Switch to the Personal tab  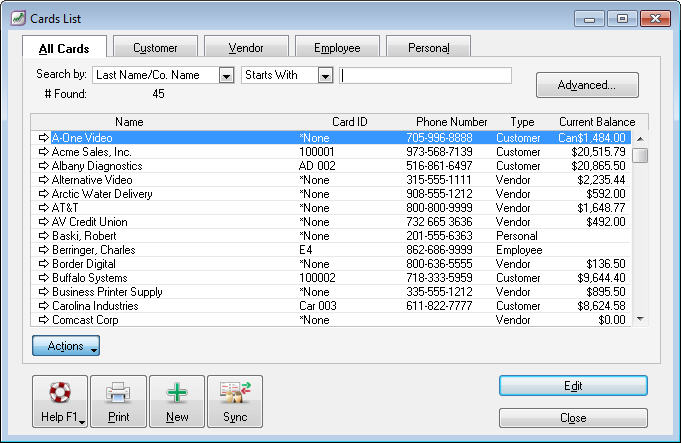point(429,47)
